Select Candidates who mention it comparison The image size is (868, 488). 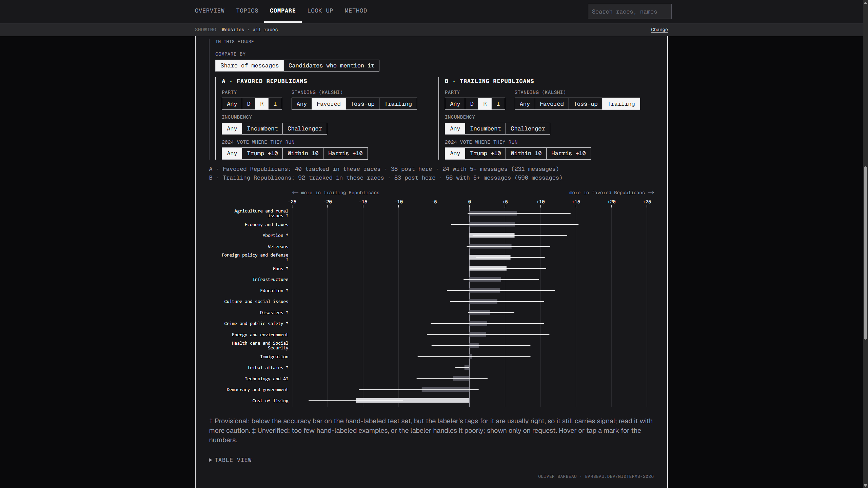tap(331, 66)
